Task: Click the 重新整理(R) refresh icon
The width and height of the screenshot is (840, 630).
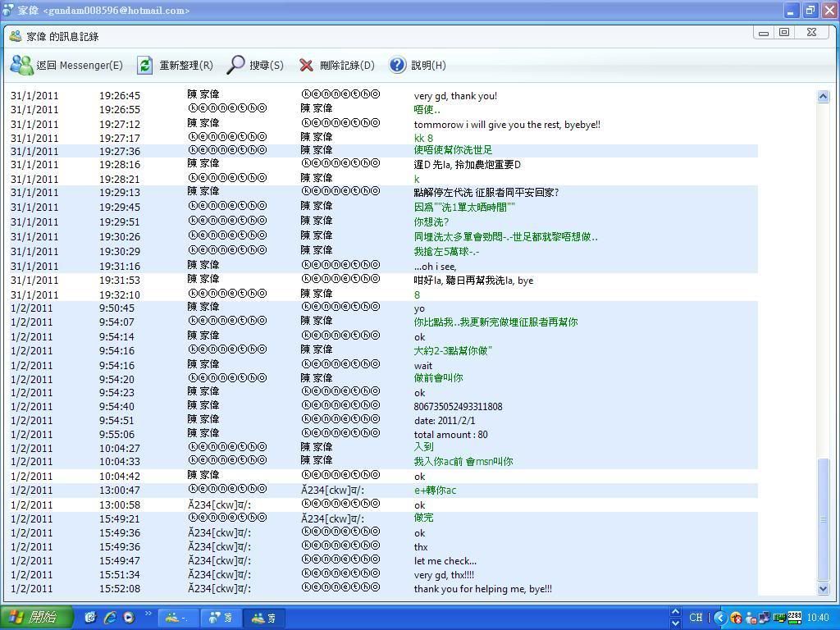Action: point(144,66)
